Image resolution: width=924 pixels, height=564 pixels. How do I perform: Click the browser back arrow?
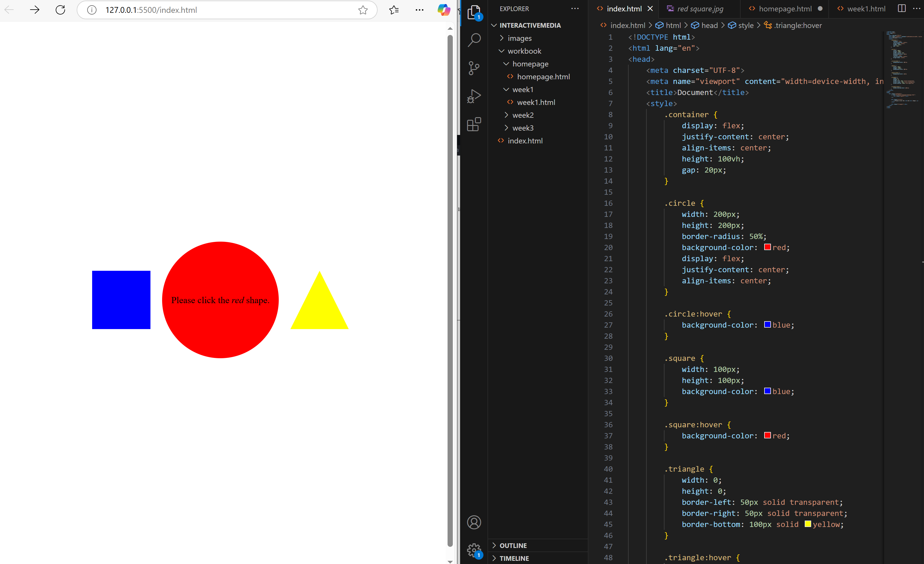pos(9,10)
